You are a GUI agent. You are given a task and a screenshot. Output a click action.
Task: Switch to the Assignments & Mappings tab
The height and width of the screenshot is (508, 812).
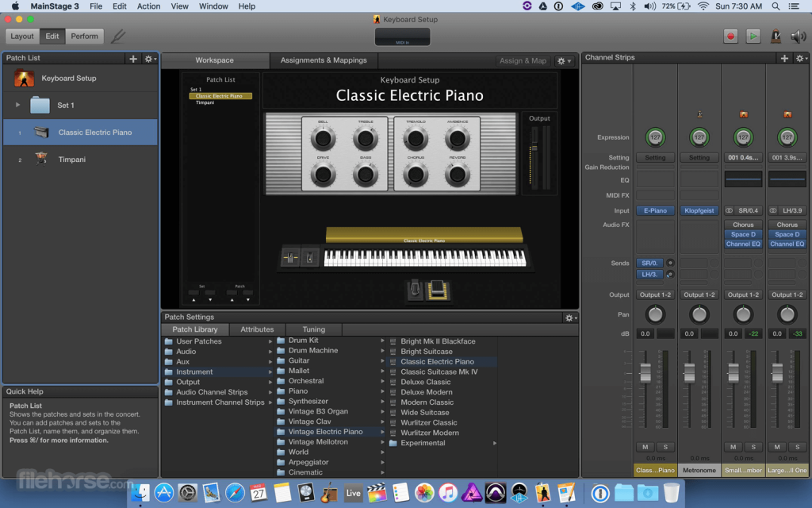(324, 60)
